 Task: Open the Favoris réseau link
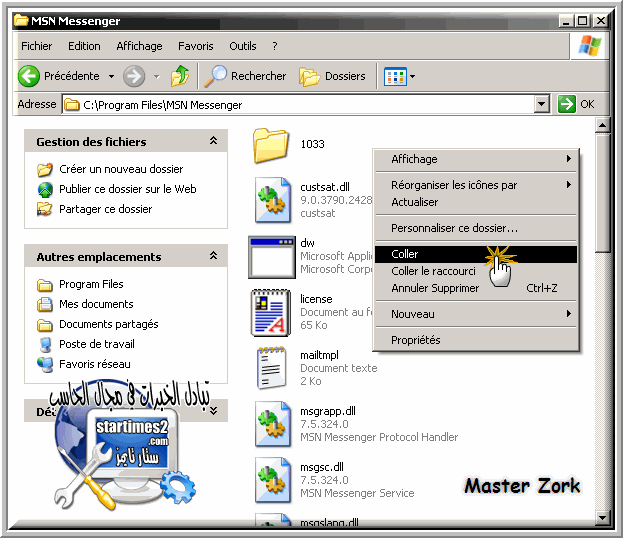(x=95, y=364)
